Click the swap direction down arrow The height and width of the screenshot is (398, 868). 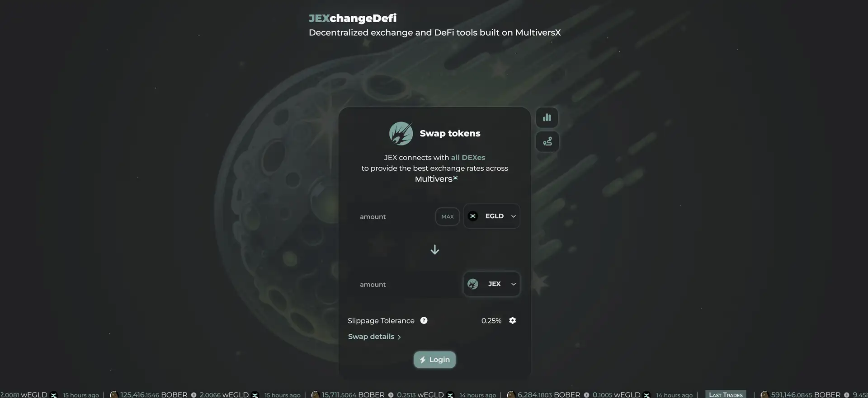[x=434, y=250]
